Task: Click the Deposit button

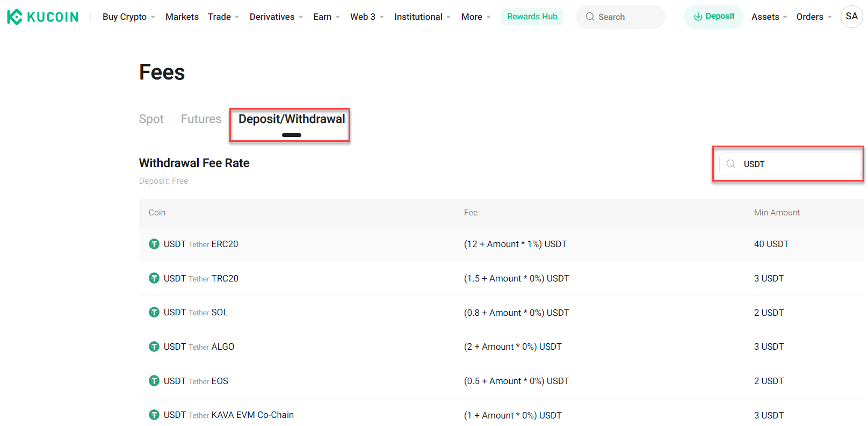Action: [x=713, y=17]
